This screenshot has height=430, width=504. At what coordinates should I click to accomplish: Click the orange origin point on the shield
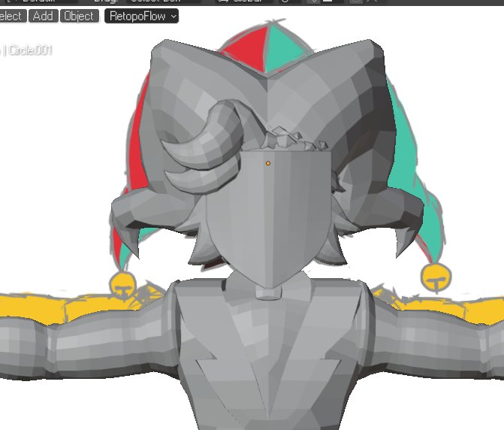(268, 163)
